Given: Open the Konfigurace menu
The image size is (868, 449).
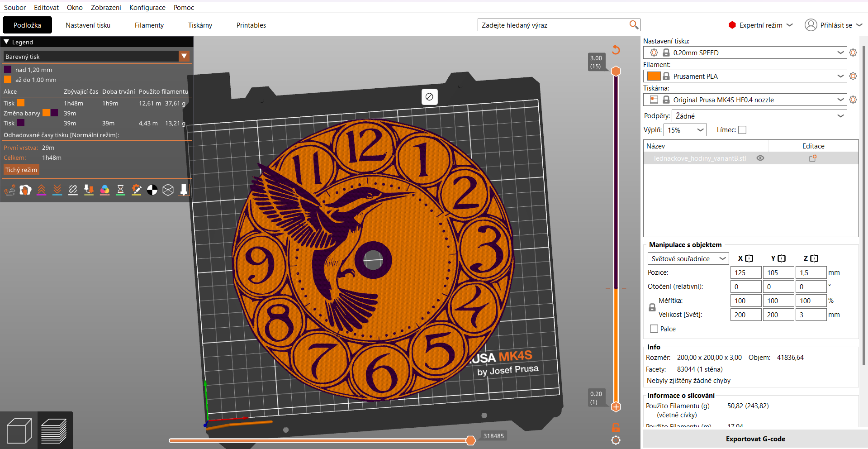Looking at the screenshot, I should point(147,7).
